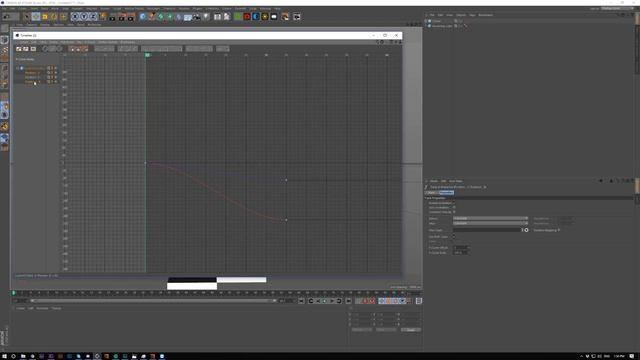The height and width of the screenshot is (360, 640).
Task: Toggle Position keyframe recording
Action: pyautogui.click(x=382, y=301)
